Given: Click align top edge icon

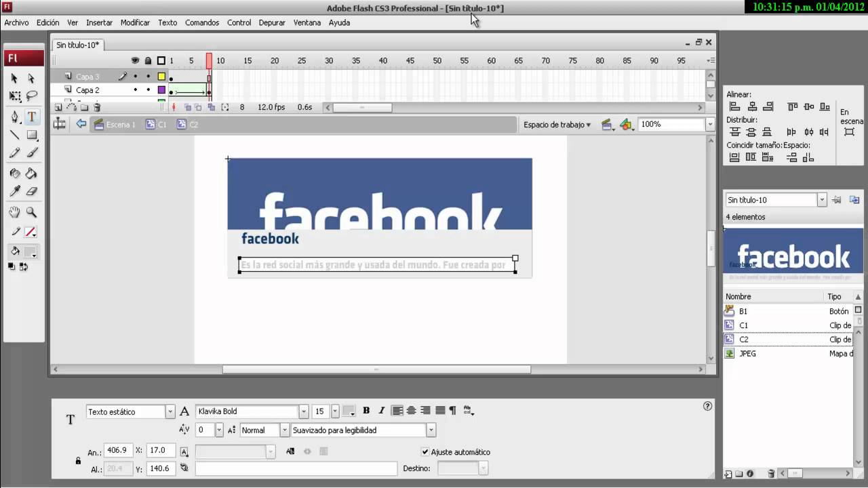Looking at the screenshot, I should [x=792, y=106].
